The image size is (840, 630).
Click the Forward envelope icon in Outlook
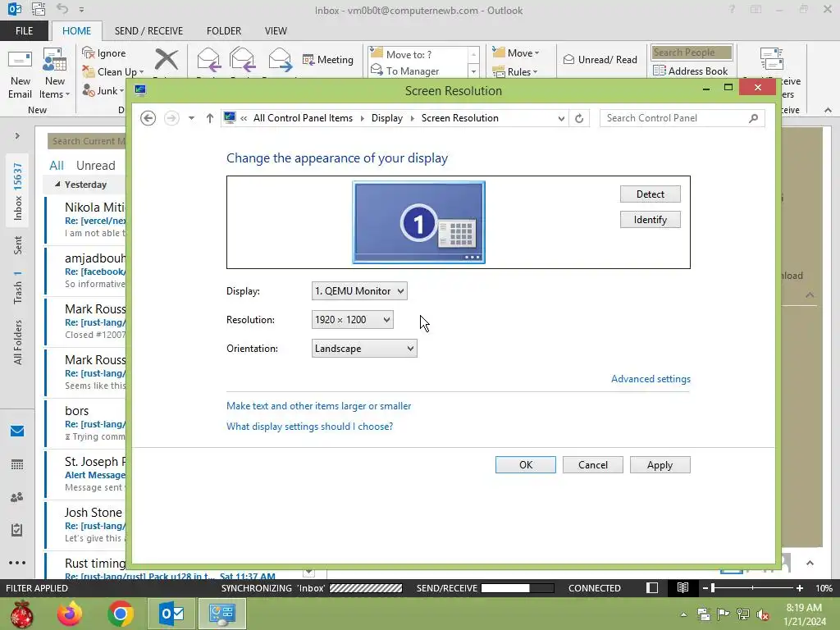[x=280, y=59]
